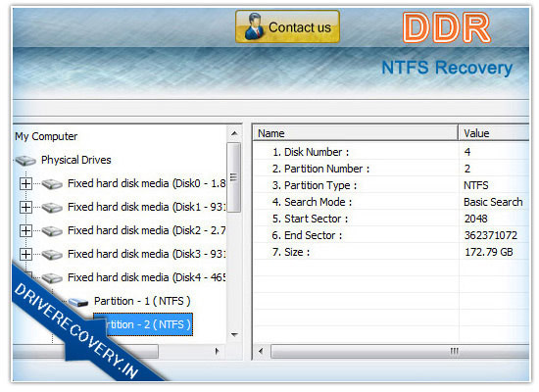Screen dimensions: 539x392
Task: Click the '2048' start sector value
Action: click(x=475, y=219)
